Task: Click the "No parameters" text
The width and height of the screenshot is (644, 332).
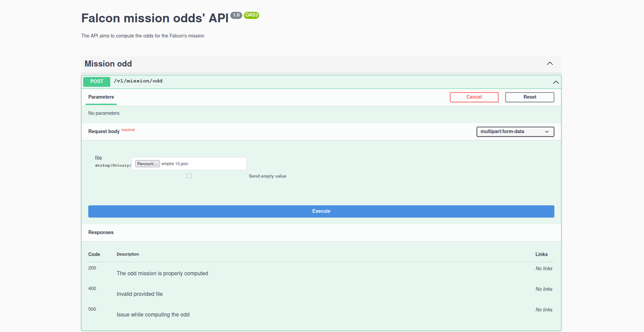Action: coord(104,113)
